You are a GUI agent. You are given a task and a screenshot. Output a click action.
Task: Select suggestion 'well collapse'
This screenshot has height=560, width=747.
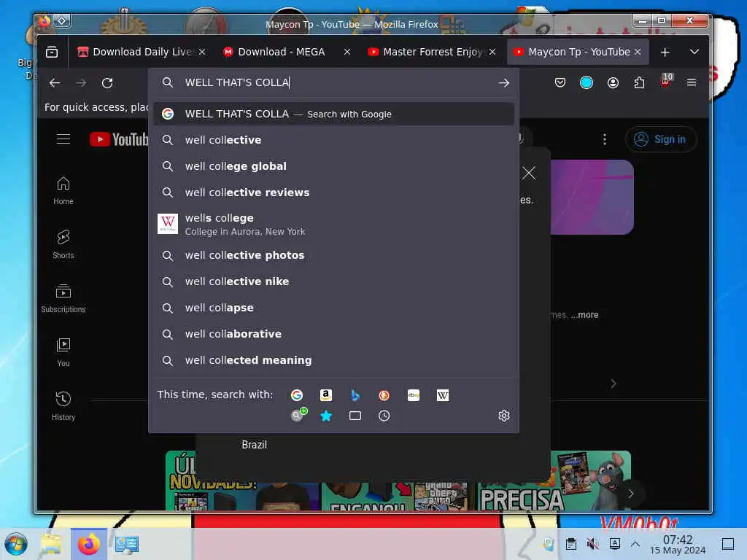[x=333, y=308]
